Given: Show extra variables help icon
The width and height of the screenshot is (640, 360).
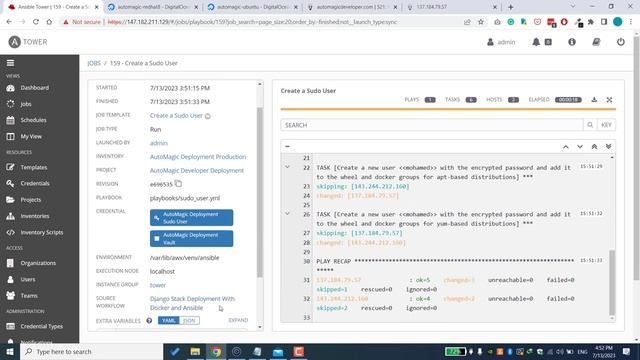Looking at the screenshot, I should coord(149,321).
